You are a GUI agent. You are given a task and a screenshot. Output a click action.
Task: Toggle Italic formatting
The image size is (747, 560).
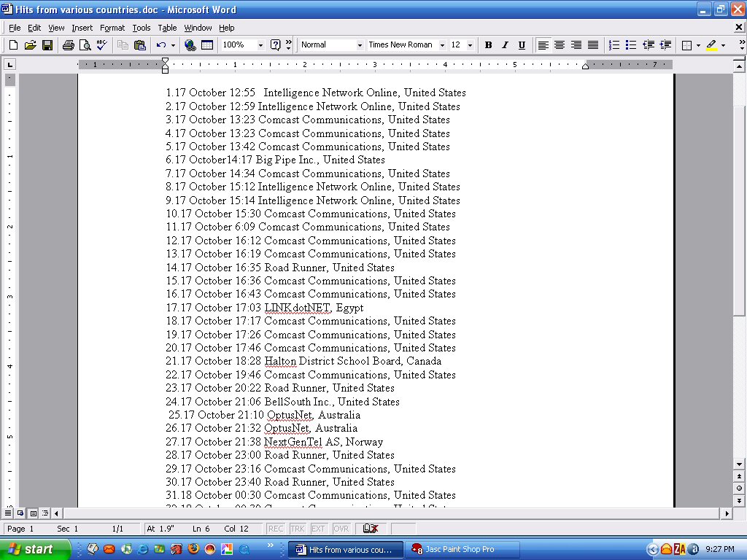[x=505, y=45]
